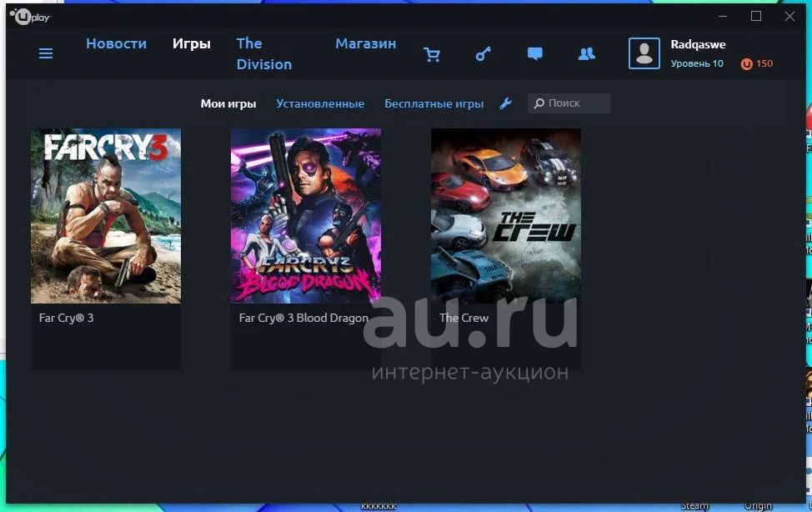This screenshot has width=812, height=512.
Task: Click the key activation icon
Action: pos(484,54)
